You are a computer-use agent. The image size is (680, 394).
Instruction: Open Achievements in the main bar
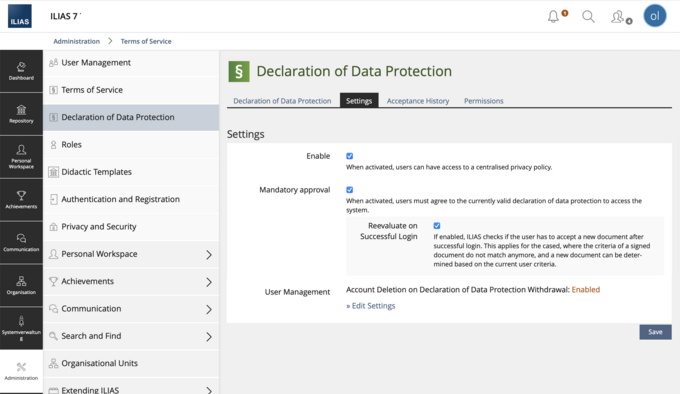point(21,200)
